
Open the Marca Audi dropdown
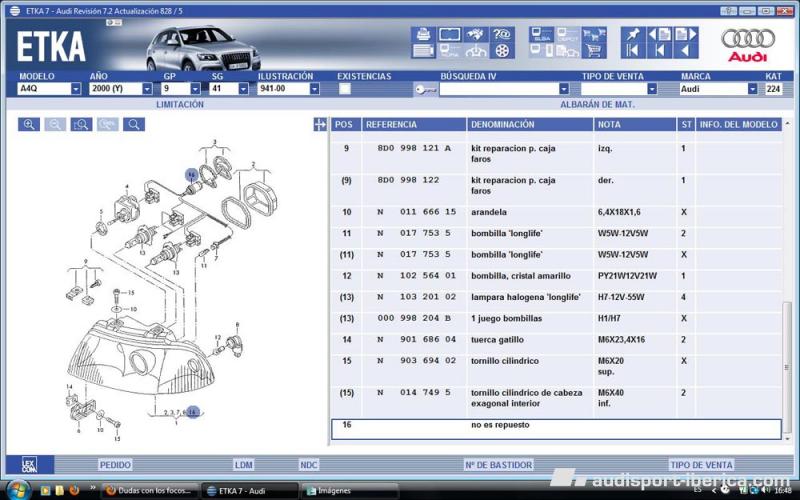(752, 89)
